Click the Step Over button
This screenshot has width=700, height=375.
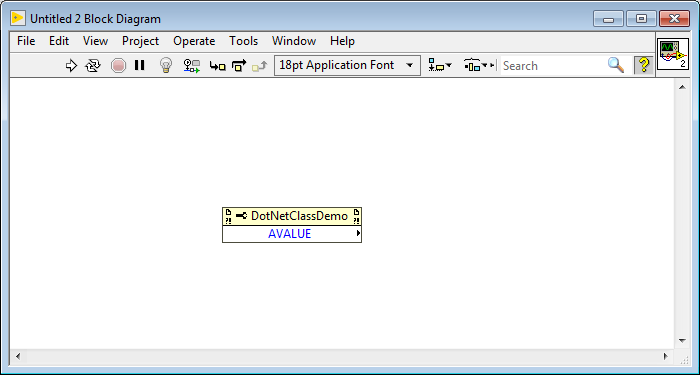coord(239,66)
